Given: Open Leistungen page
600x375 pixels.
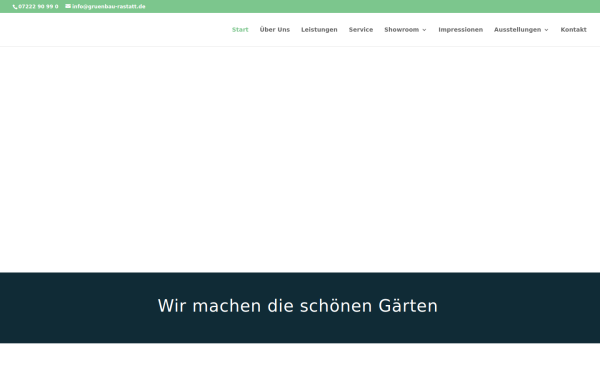Looking at the screenshot, I should (319, 29).
